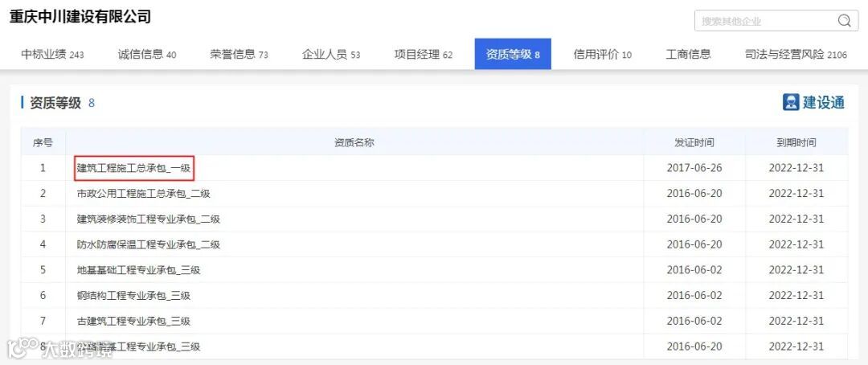The width and height of the screenshot is (868, 365).
Task: Select the 企业人员 53 tab
Action: pos(331,55)
